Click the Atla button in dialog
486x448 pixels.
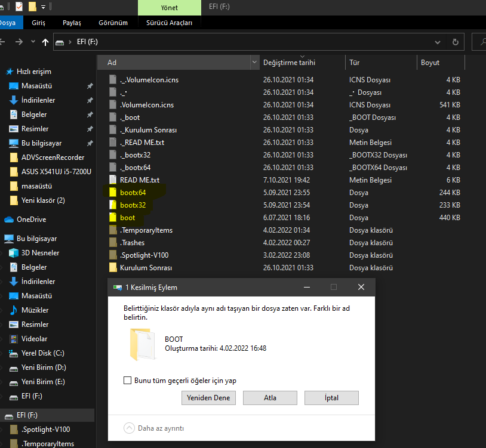270,398
